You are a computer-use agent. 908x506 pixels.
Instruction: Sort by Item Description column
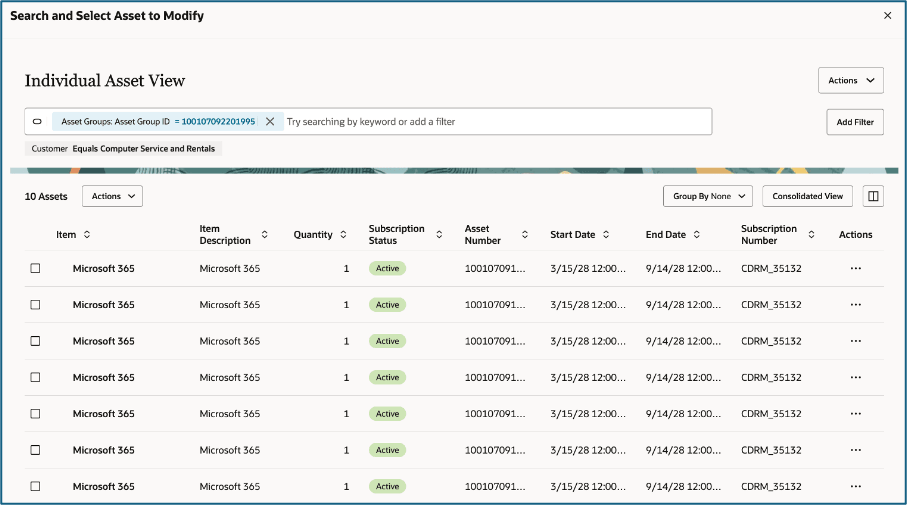265,234
